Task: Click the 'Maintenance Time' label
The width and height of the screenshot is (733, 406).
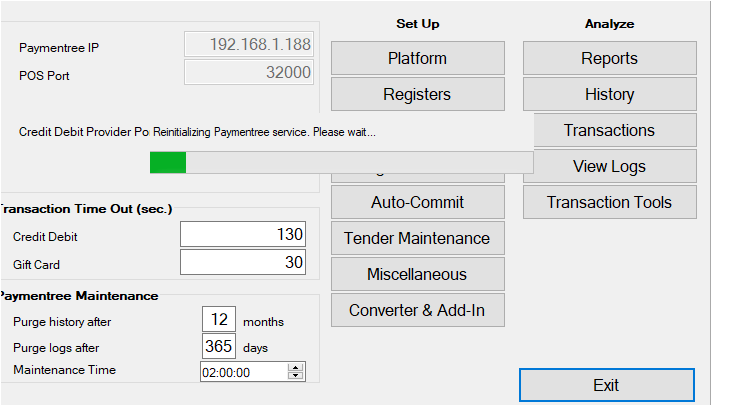Action: (x=65, y=370)
